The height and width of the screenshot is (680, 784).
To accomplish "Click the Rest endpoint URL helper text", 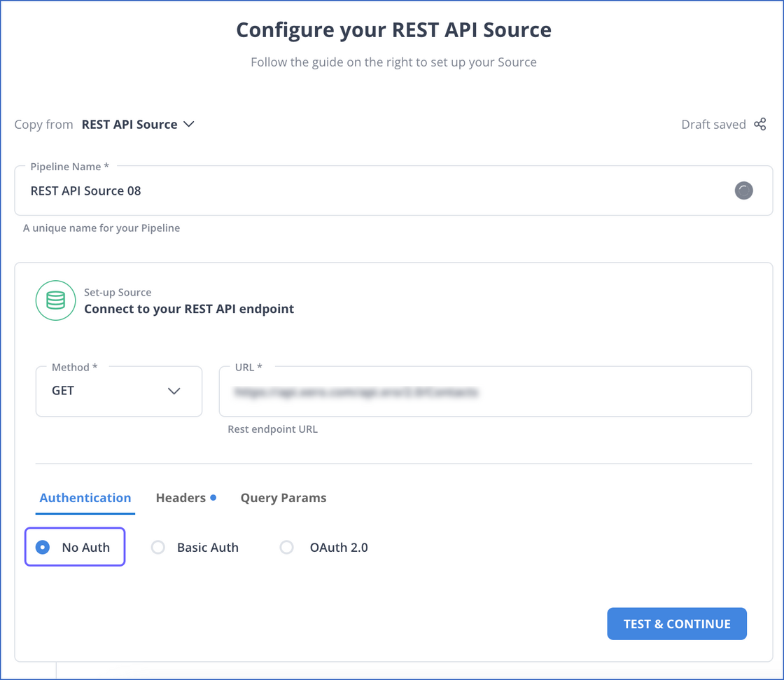I will coord(272,429).
